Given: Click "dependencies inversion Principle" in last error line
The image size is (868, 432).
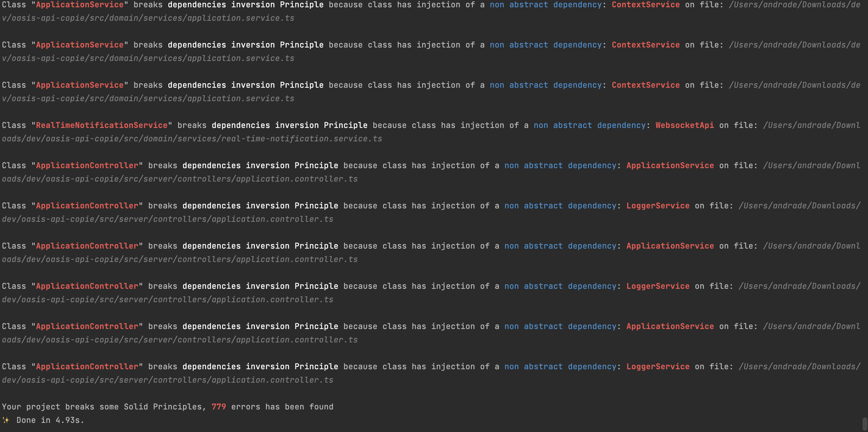Looking at the screenshot, I should click(260, 367).
